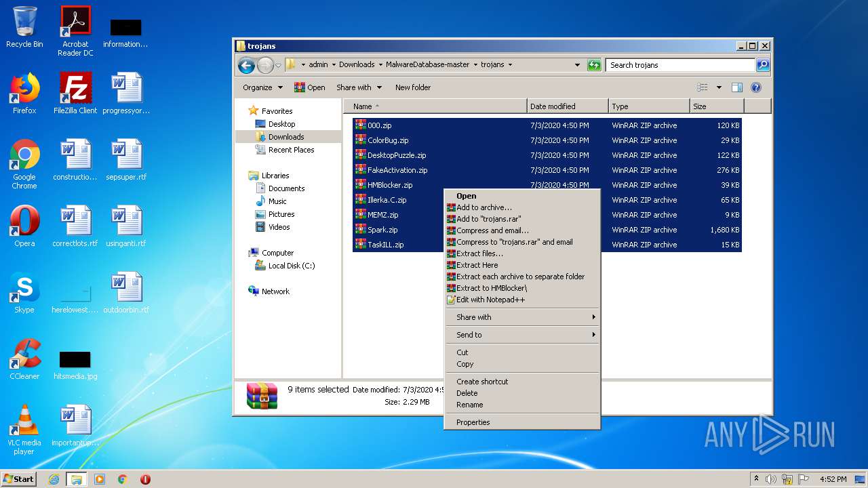Viewport: 868px width, 488px height.
Task: Open the Organize dropdown menu
Action: [262, 87]
